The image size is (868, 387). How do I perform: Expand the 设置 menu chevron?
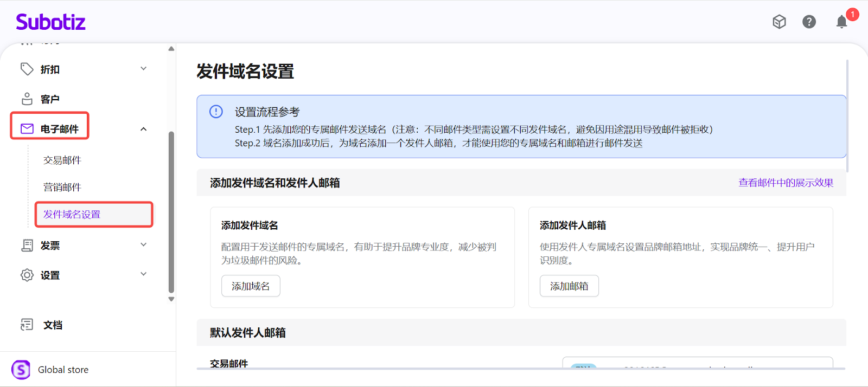point(144,274)
